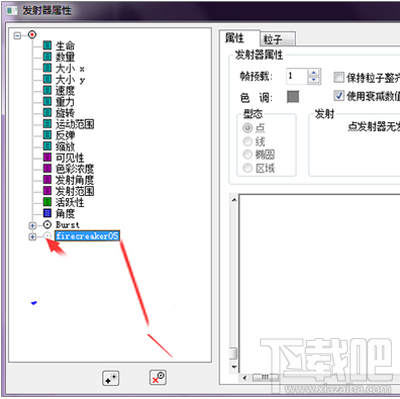400x399 pixels.
Task: Click the title bar application icon
Action: (12, 10)
